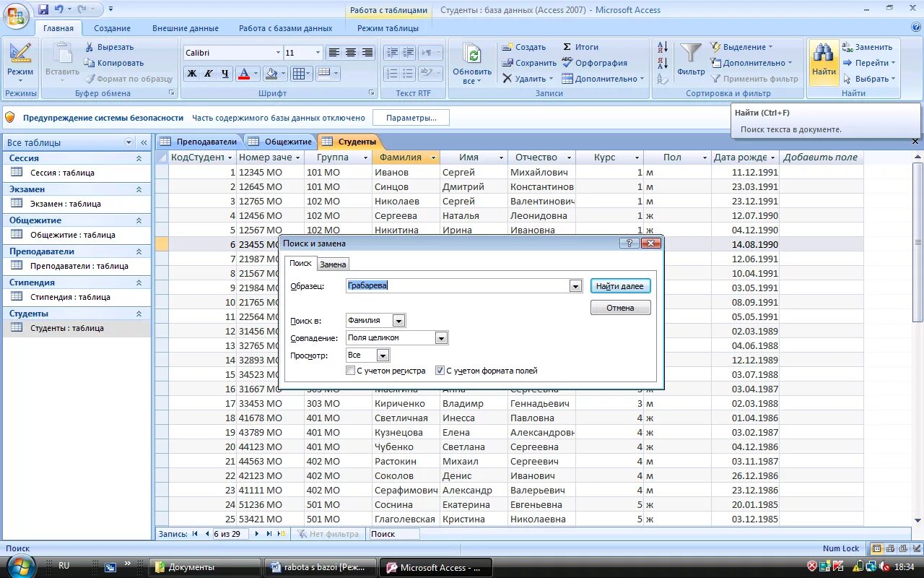Open Фамилия column filter arrow
924x578 pixels.
pyautogui.click(x=433, y=158)
